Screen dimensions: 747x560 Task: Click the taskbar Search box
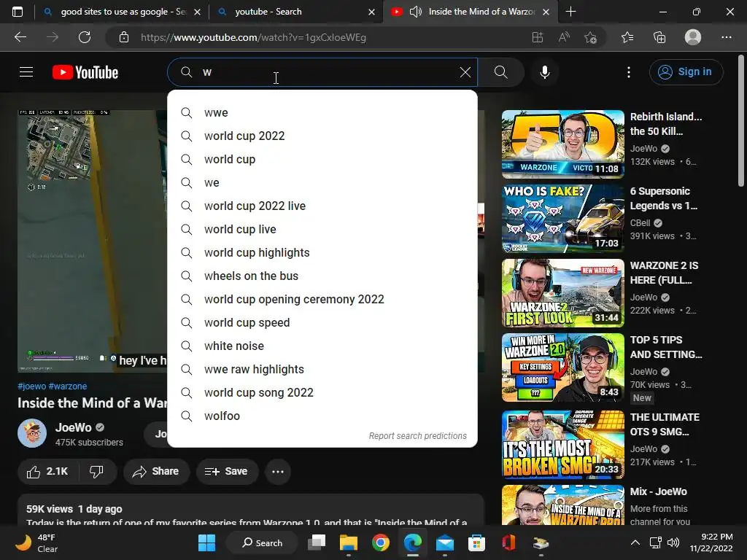[262, 542]
